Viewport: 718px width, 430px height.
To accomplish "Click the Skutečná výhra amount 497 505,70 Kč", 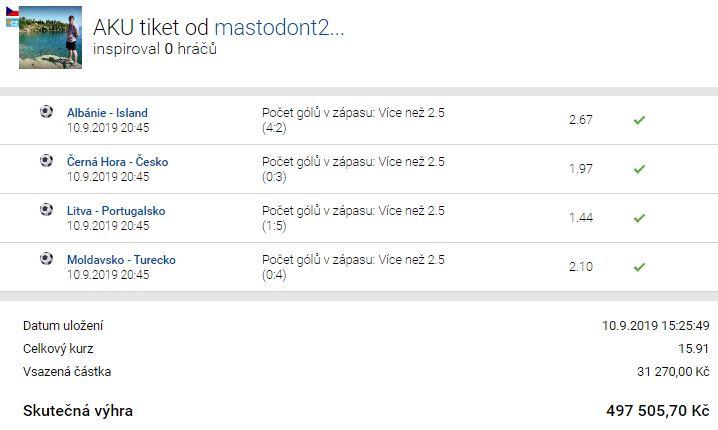I will point(658,411).
